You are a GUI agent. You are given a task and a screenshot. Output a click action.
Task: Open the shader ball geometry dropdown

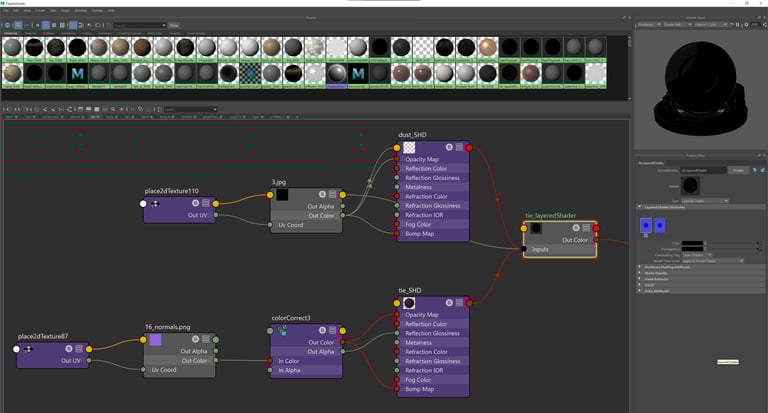(677, 24)
